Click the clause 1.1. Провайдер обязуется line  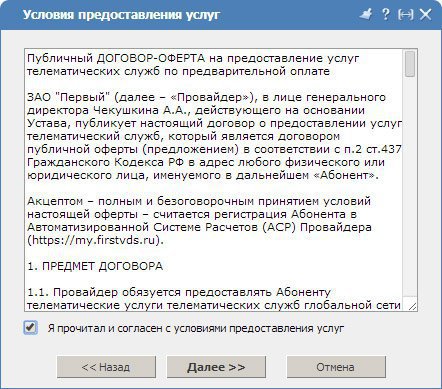(179, 292)
